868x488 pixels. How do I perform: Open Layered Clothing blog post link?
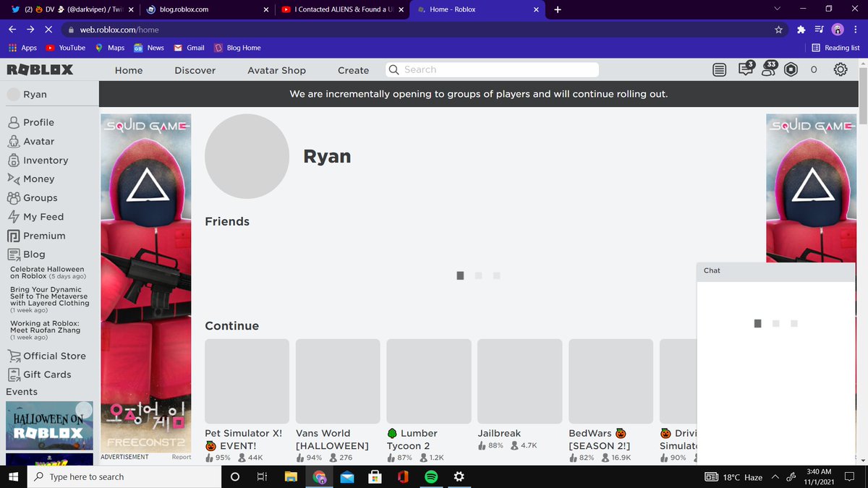tap(48, 299)
